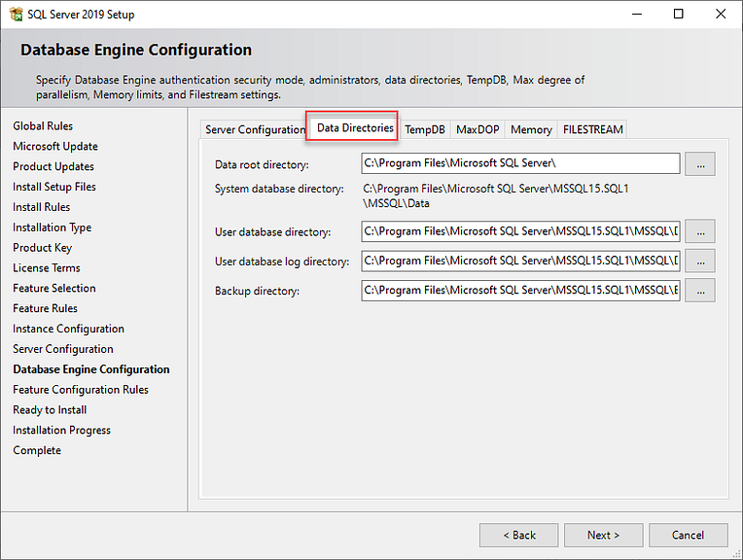Browse for the Data root directory

[x=700, y=164]
